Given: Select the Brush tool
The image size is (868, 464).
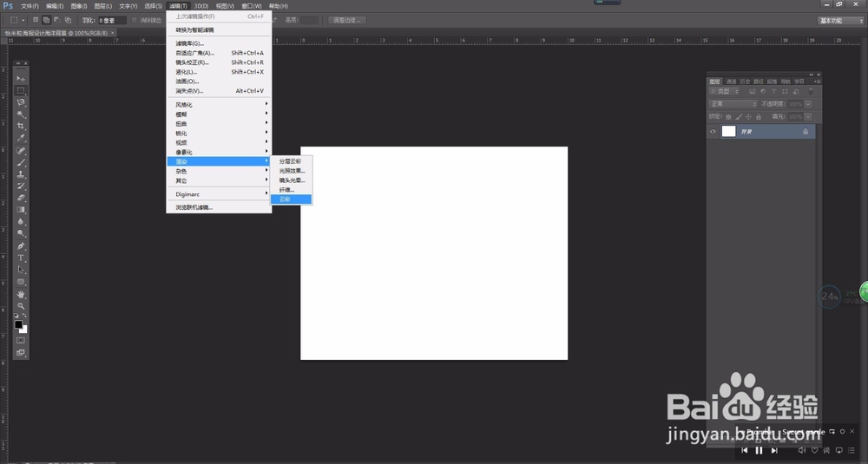Looking at the screenshot, I should 21,162.
